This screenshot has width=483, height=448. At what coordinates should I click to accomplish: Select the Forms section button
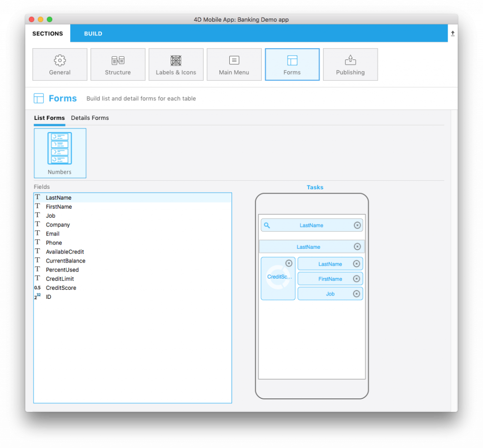click(x=292, y=65)
